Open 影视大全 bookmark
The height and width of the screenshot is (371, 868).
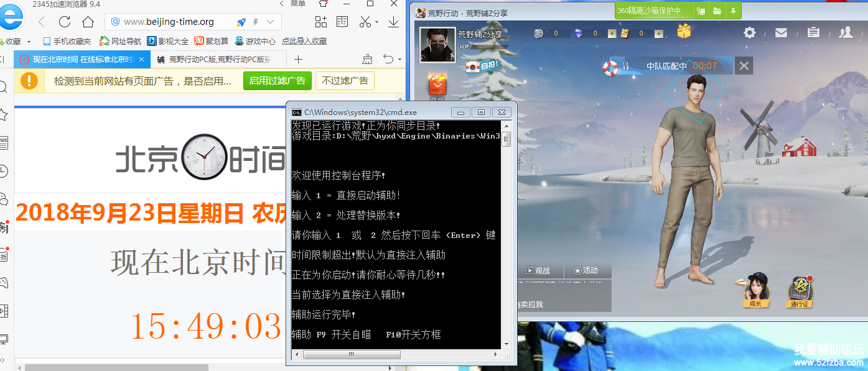pyautogui.click(x=168, y=41)
